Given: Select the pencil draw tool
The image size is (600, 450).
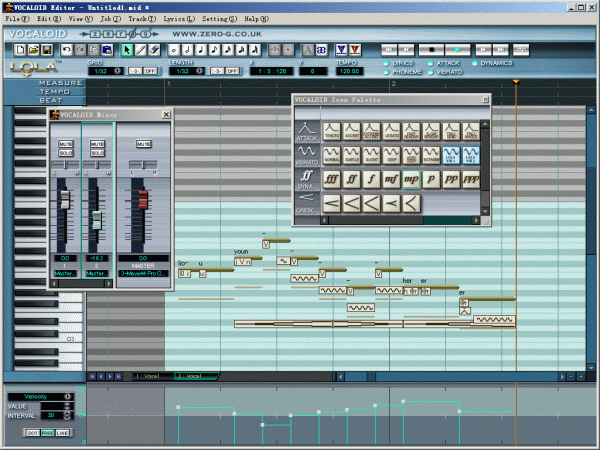Looking at the screenshot, I should click(140, 50).
